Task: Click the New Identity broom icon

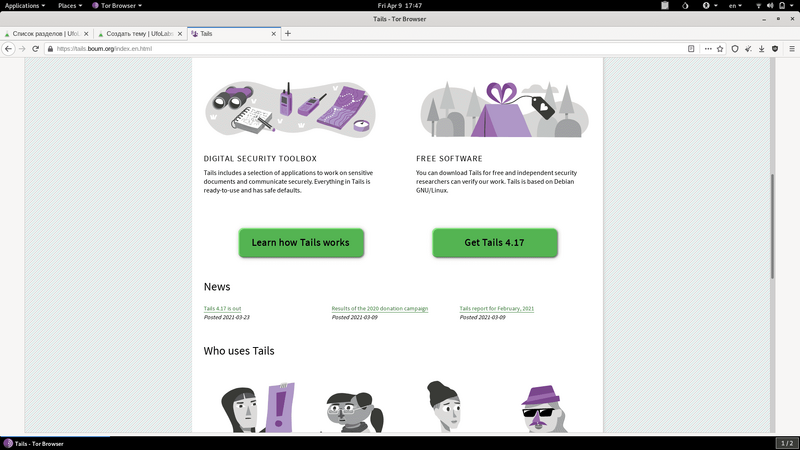Action: [x=748, y=48]
